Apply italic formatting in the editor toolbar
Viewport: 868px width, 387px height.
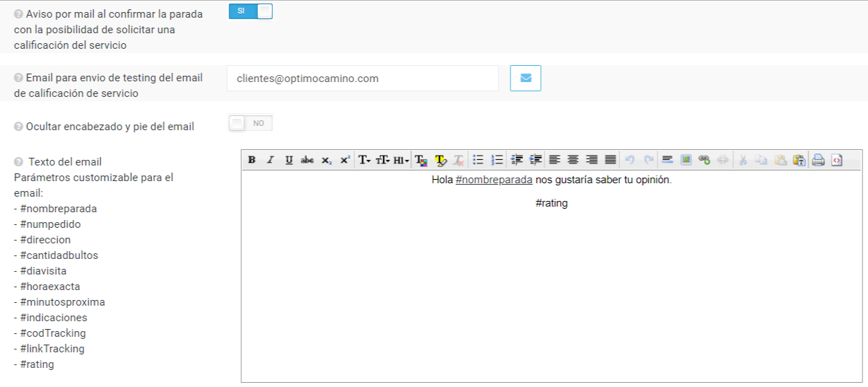click(x=270, y=161)
